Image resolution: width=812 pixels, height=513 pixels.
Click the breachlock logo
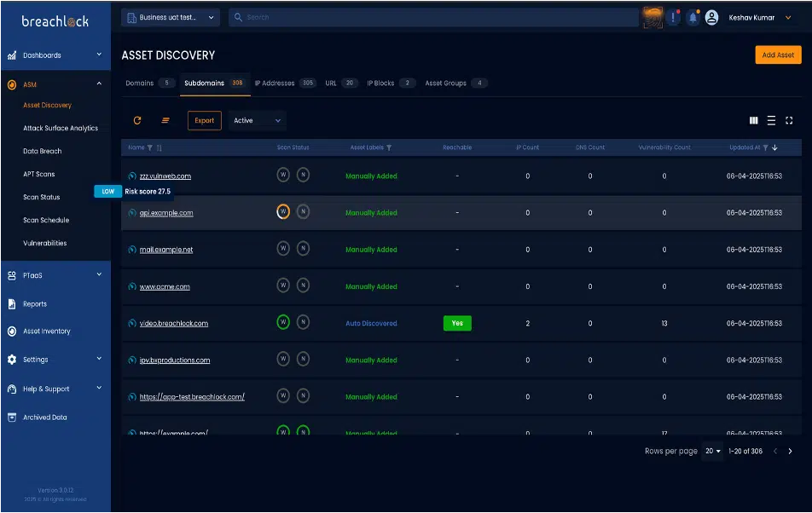(55, 21)
